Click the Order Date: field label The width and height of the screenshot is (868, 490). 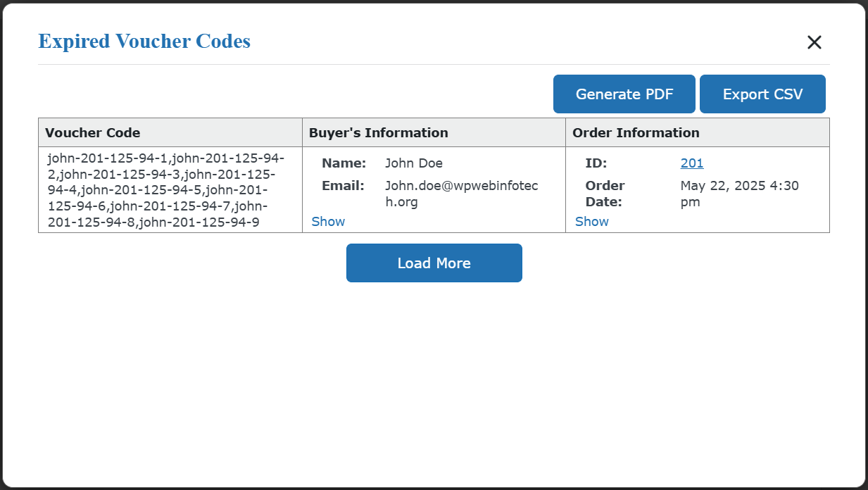(x=604, y=194)
